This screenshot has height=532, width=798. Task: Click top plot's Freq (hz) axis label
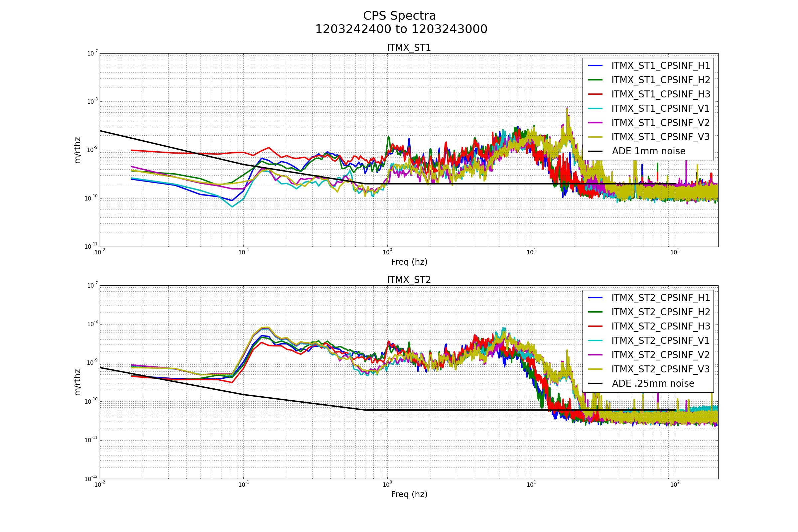point(409,262)
